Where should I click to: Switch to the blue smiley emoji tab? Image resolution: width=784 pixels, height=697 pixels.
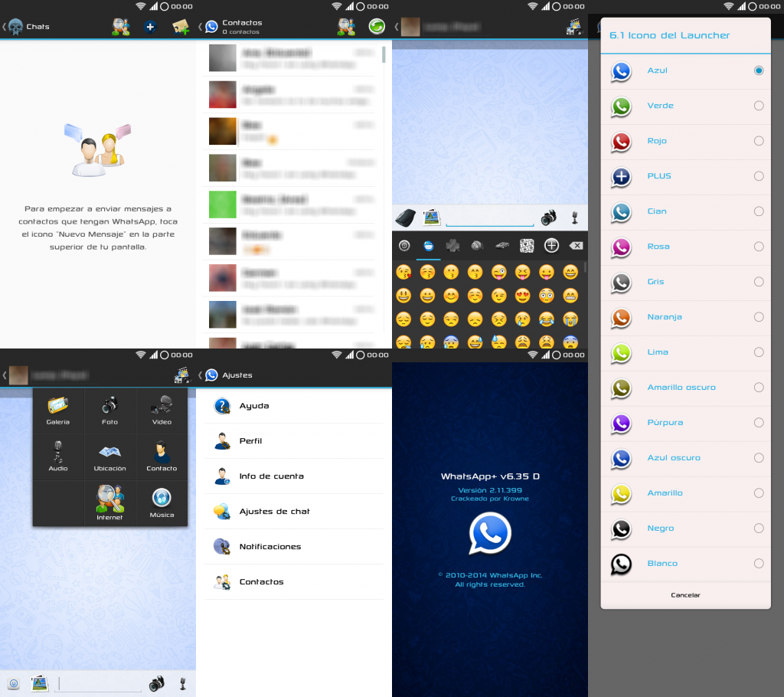[429, 246]
